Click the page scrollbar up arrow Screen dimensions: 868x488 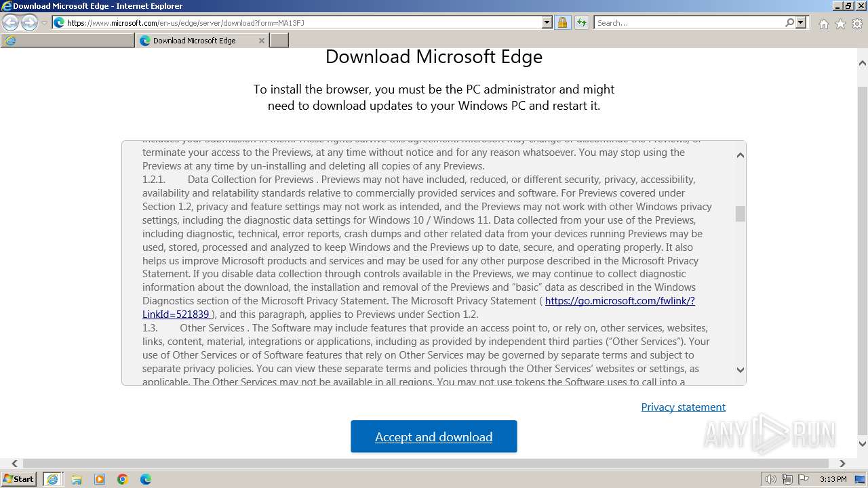click(x=862, y=64)
